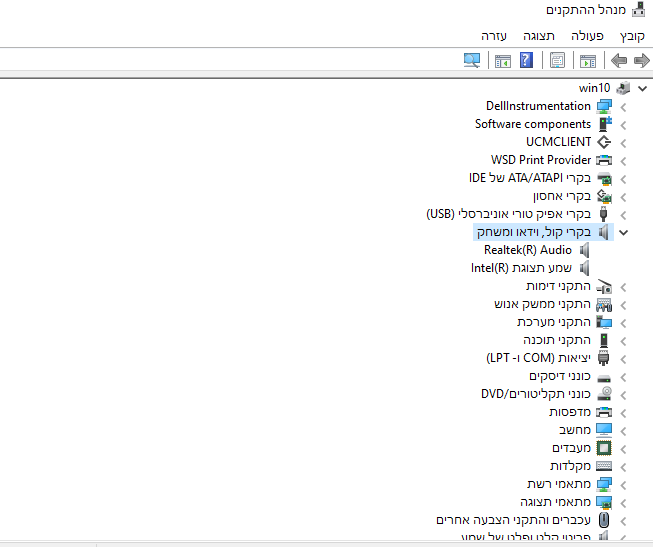Open the Properties toolbar icon
653x547 pixels.
[x=557, y=60]
